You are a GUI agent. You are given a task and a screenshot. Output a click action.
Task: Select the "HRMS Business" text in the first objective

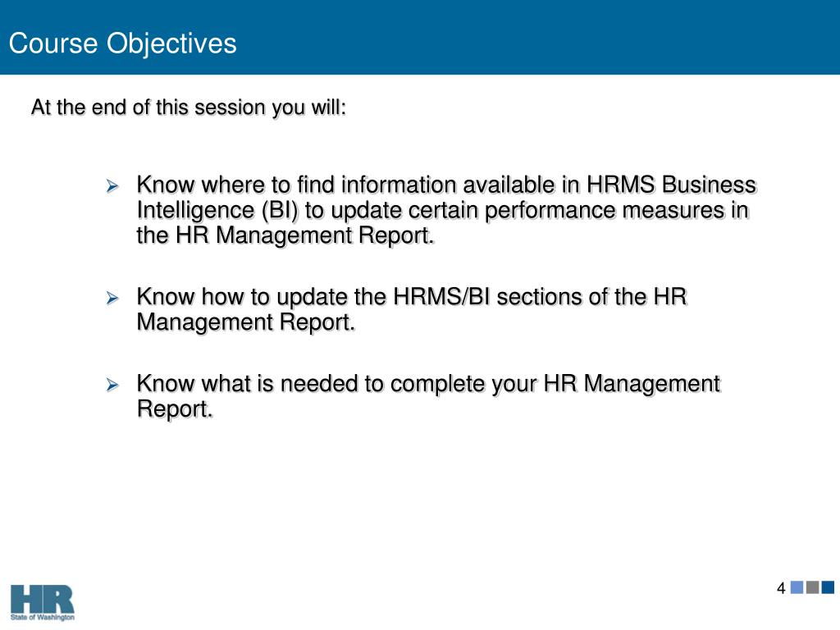point(671,185)
